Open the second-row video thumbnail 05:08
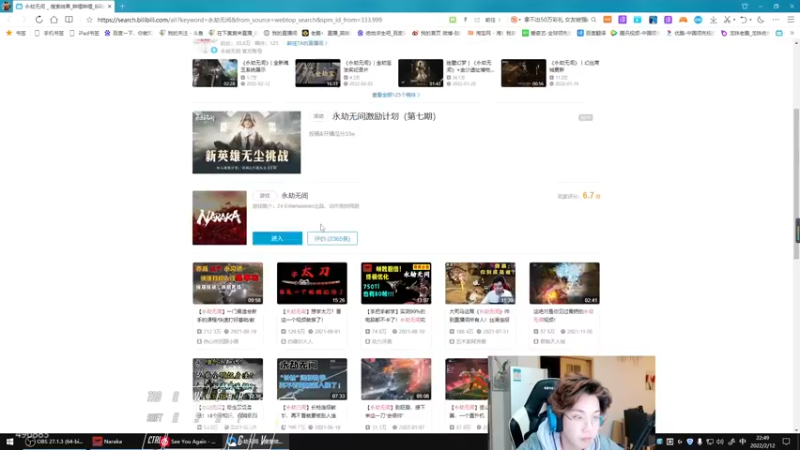The image size is (800, 450). click(x=396, y=379)
